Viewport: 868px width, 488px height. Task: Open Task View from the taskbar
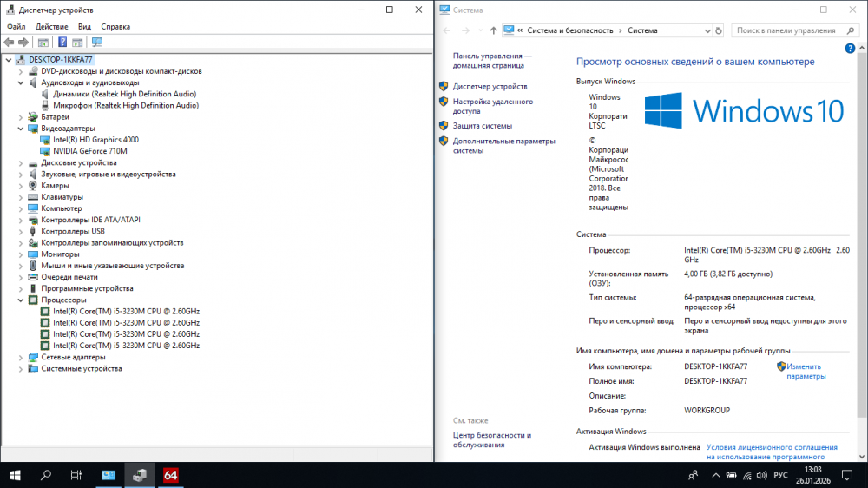pos(76,475)
